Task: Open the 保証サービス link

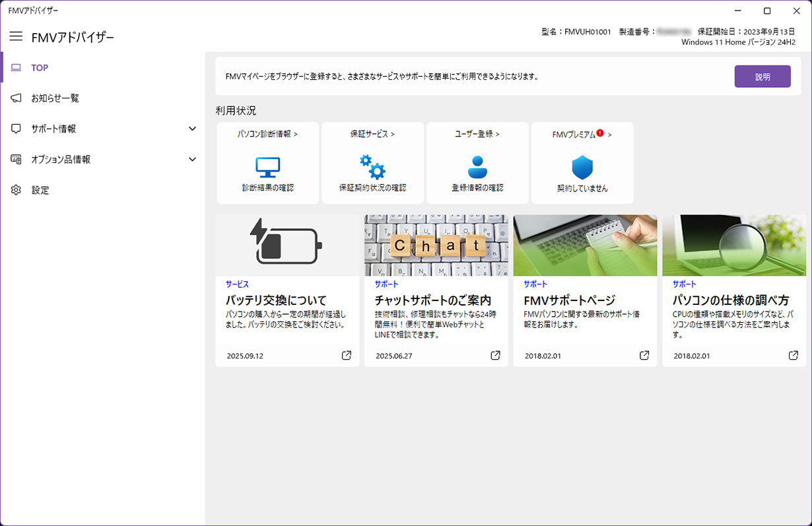Action: pyautogui.click(x=372, y=134)
